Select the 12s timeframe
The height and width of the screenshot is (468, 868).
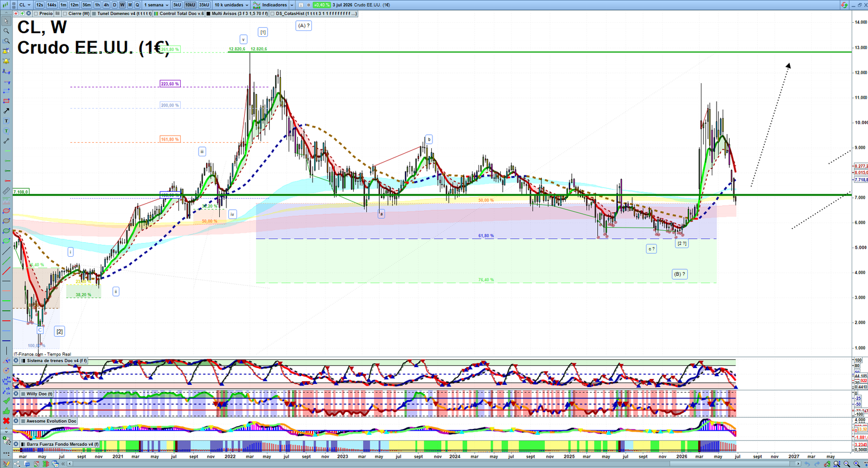40,5
